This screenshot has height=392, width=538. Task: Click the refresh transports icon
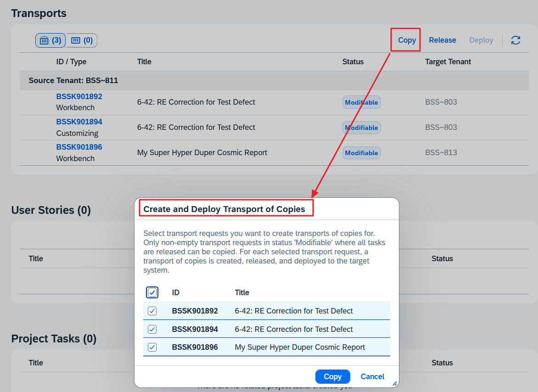pos(516,40)
